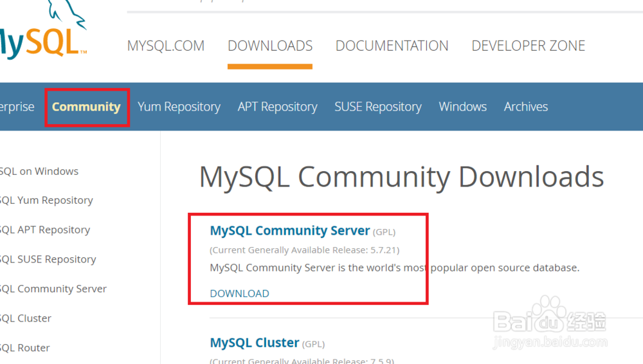
Task: Open the Archives submenu item
Action: click(x=526, y=107)
